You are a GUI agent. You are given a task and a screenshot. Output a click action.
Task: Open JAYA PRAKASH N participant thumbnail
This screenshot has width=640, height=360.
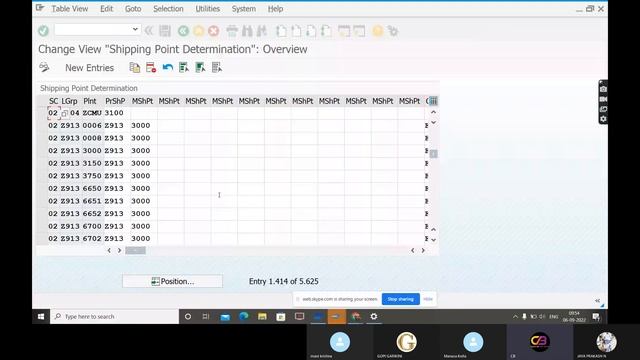[606, 342]
